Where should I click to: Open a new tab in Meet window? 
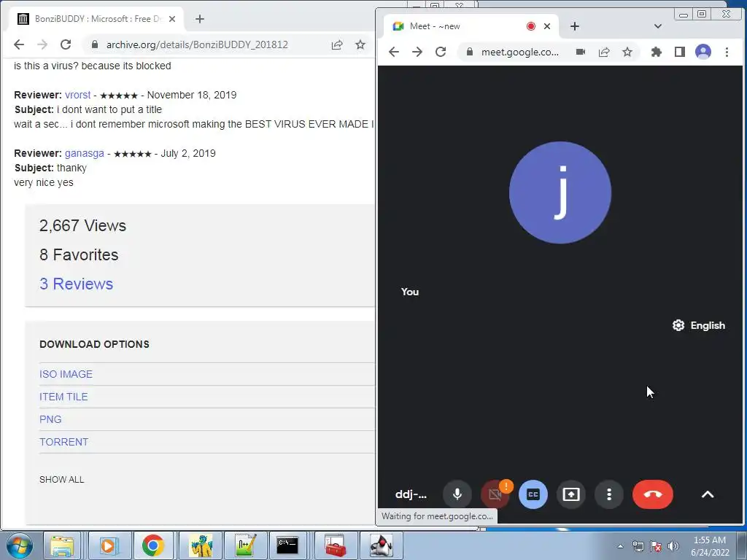tap(575, 26)
